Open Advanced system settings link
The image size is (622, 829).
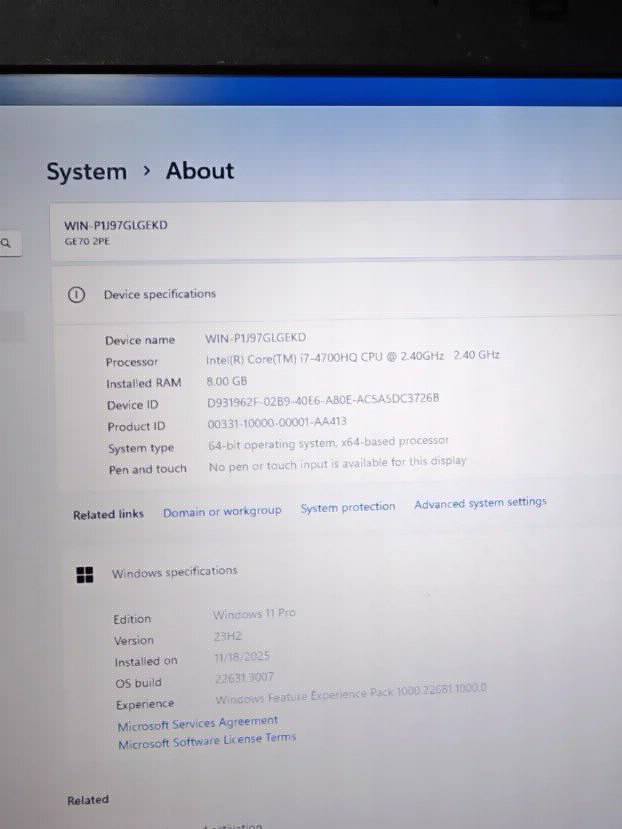coord(480,503)
